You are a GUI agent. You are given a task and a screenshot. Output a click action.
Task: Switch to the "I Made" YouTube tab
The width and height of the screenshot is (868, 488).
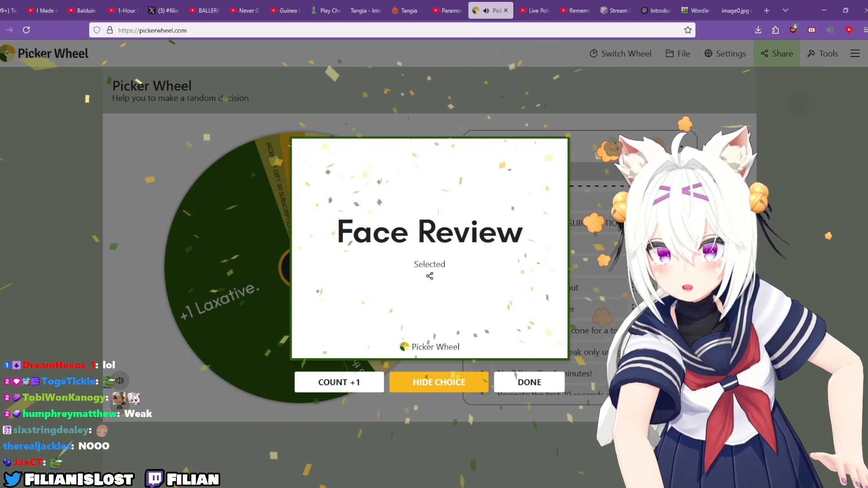[x=43, y=10]
